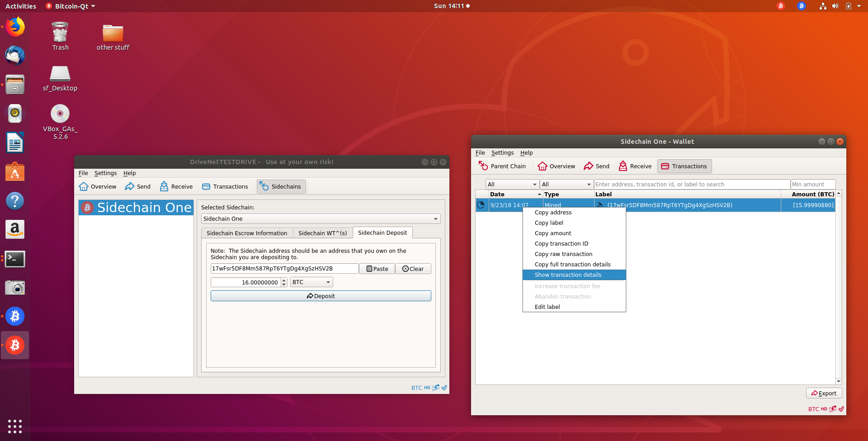This screenshot has height=441, width=868.
Task: Click the Clear button
Action: pyautogui.click(x=413, y=269)
